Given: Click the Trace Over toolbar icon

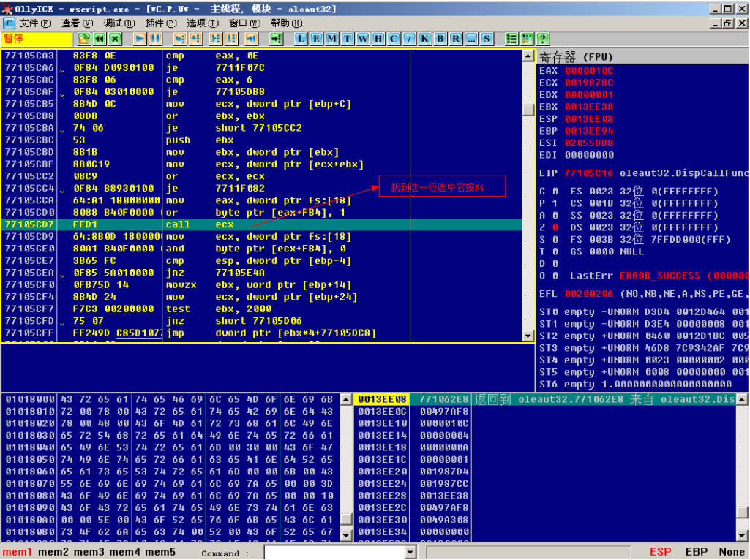Looking at the screenshot, I should (231, 39).
